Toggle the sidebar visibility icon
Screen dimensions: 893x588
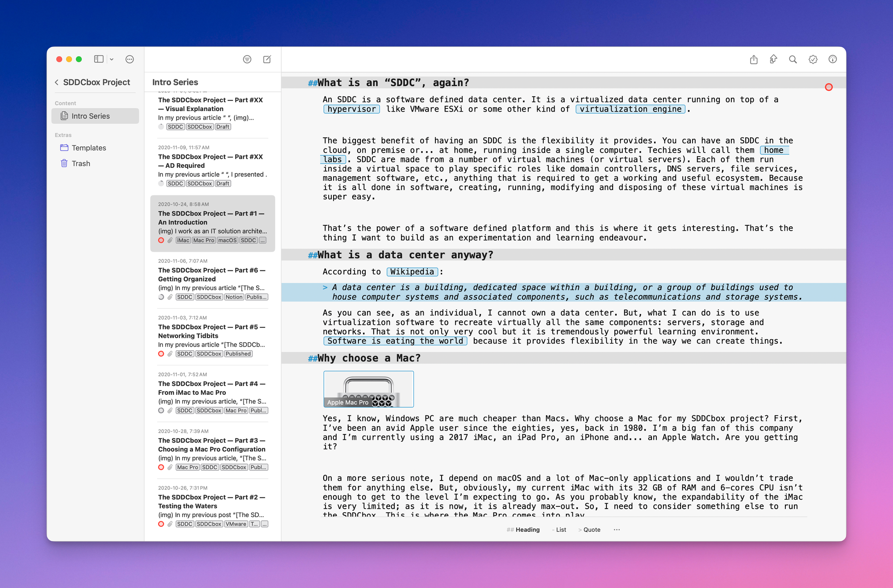[x=98, y=59]
